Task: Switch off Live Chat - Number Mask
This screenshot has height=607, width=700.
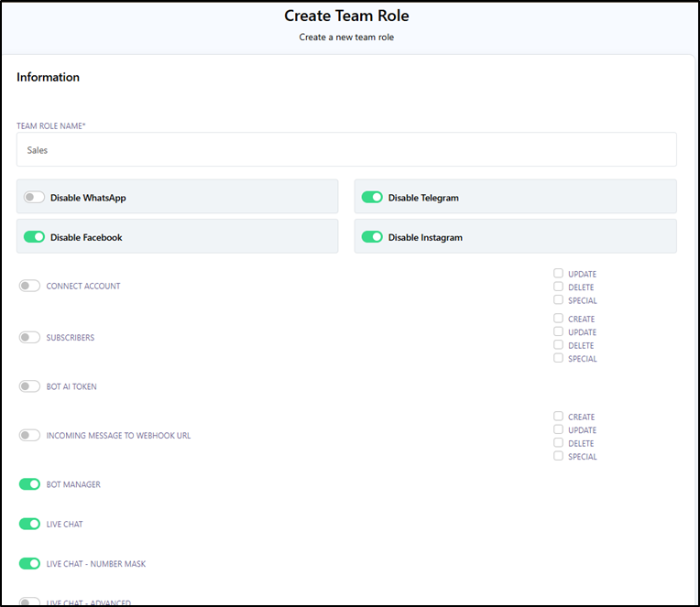Action: coord(30,564)
